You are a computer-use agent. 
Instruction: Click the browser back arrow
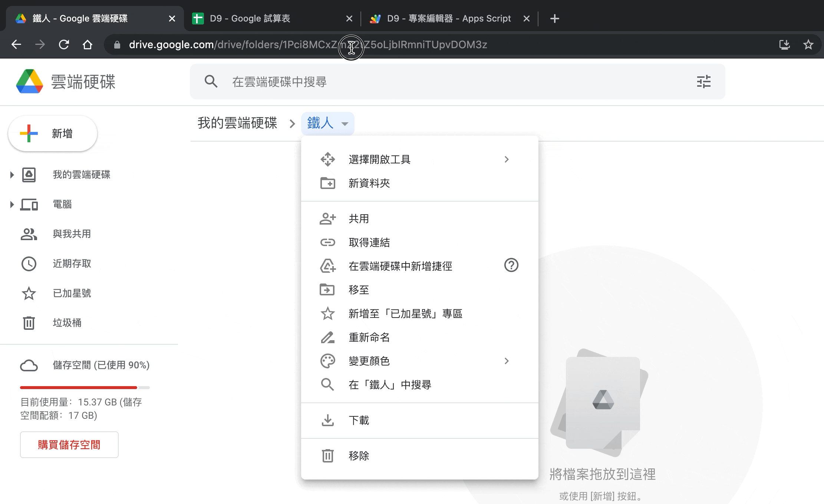[x=16, y=44]
